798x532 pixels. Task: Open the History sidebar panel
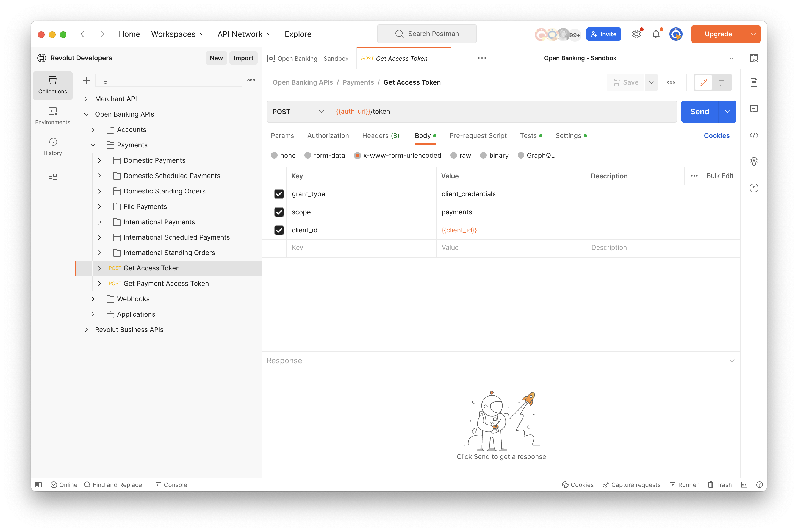(x=52, y=146)
